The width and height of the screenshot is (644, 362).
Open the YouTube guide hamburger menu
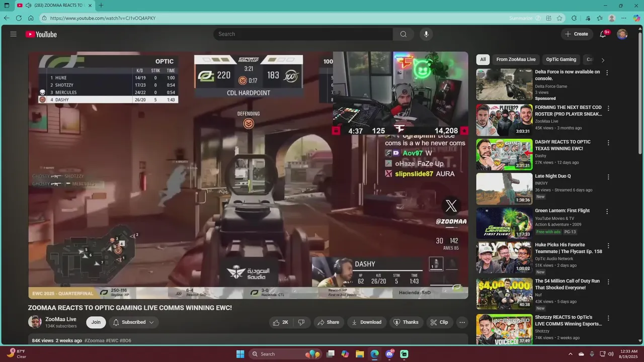[x=14, y=34]
